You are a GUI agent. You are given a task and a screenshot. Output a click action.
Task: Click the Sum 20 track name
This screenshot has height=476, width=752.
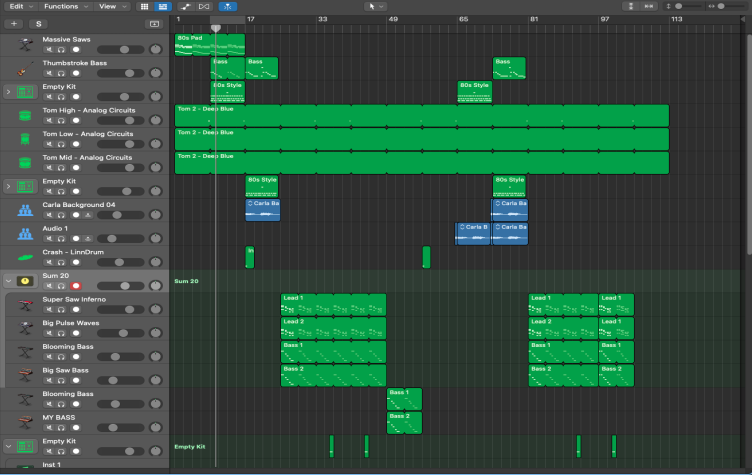click(x=56, y=276)
